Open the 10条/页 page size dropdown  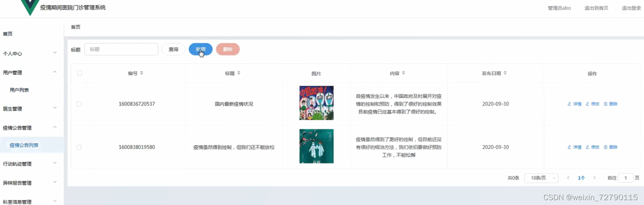pos(541,178)
